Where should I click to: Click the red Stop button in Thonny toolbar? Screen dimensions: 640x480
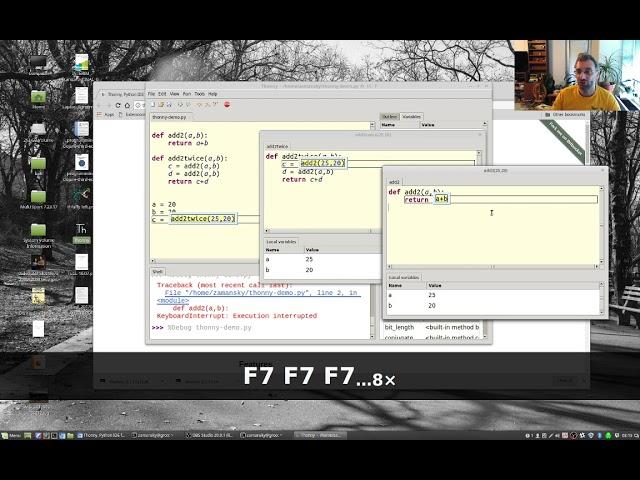coord(227,104)
